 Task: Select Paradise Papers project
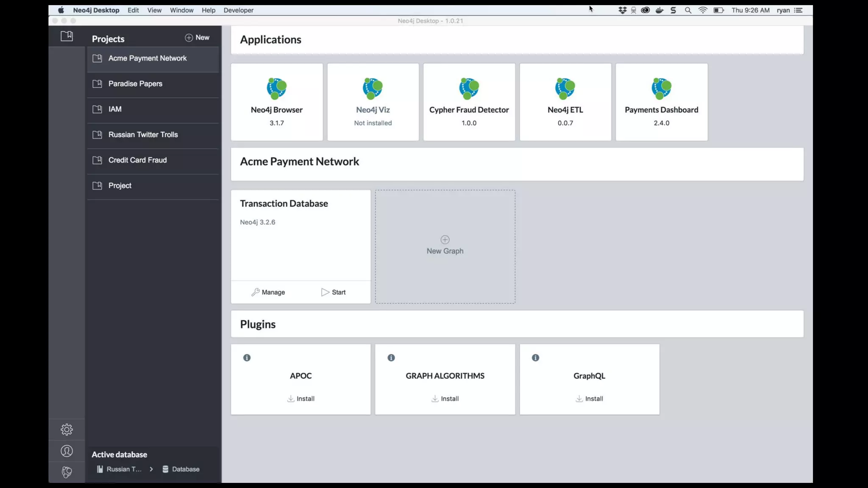(x=153, y=84)
